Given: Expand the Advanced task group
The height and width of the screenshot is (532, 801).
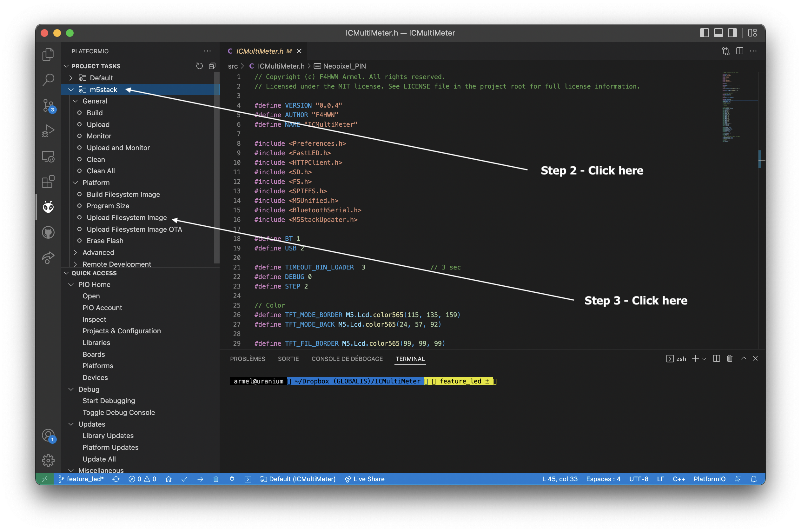Looking at the screenshot, I should pos(75,252).
